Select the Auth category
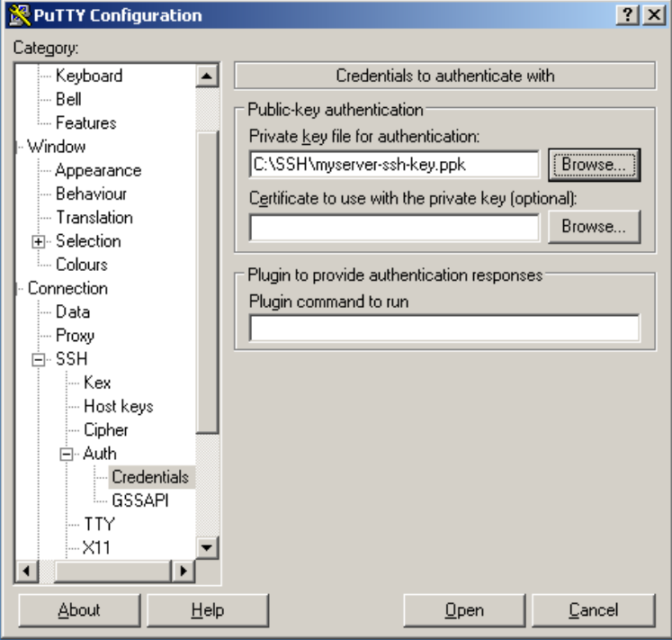Screen dimensions: 672x640 pyautogui.click(x=100, y=454)
